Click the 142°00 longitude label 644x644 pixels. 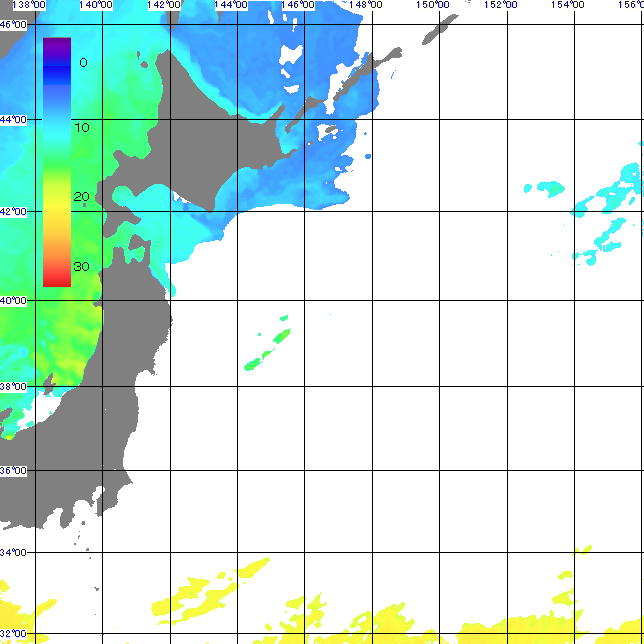tap(163, 5)
